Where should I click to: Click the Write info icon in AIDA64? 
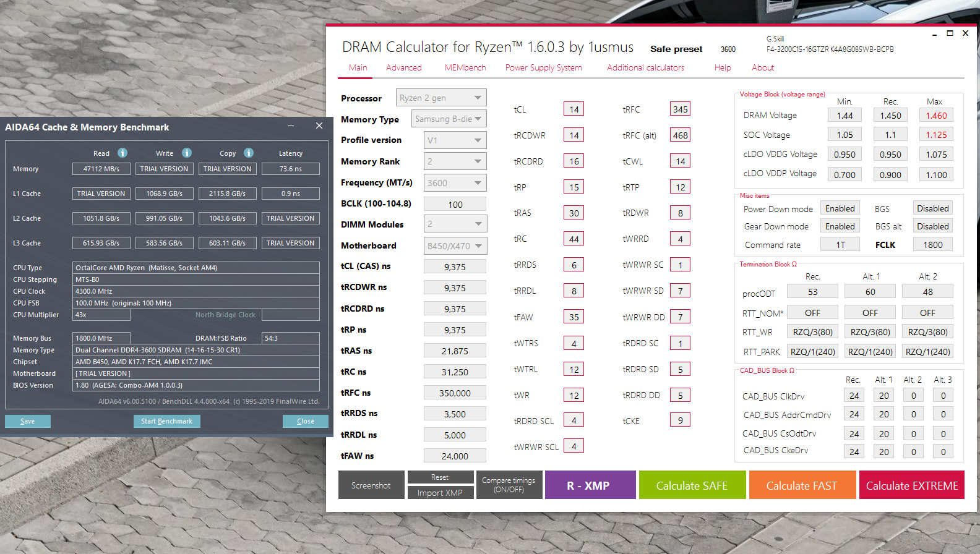(187, 153)
